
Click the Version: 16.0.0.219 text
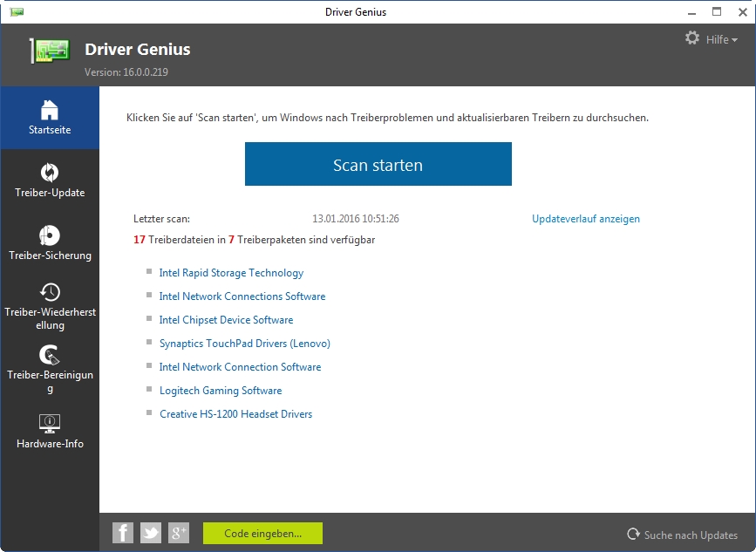(x=126, y=72)
